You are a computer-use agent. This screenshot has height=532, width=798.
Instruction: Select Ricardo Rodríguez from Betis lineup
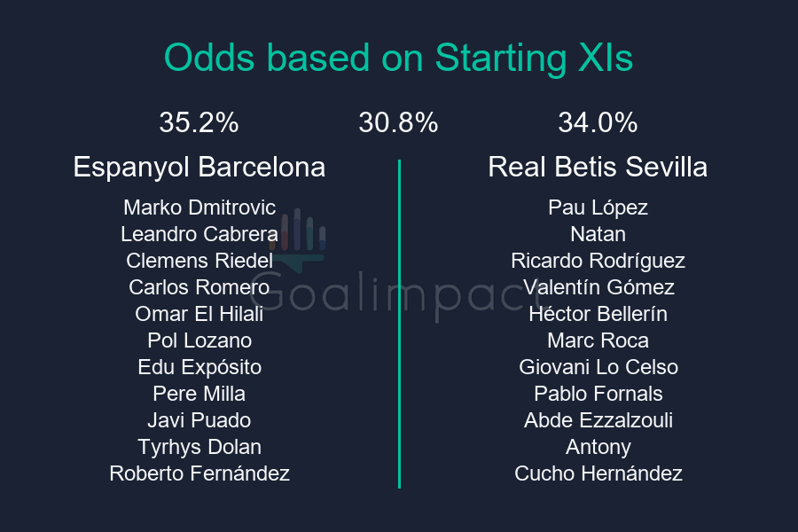pyautogui.click(x=598, y=261)
